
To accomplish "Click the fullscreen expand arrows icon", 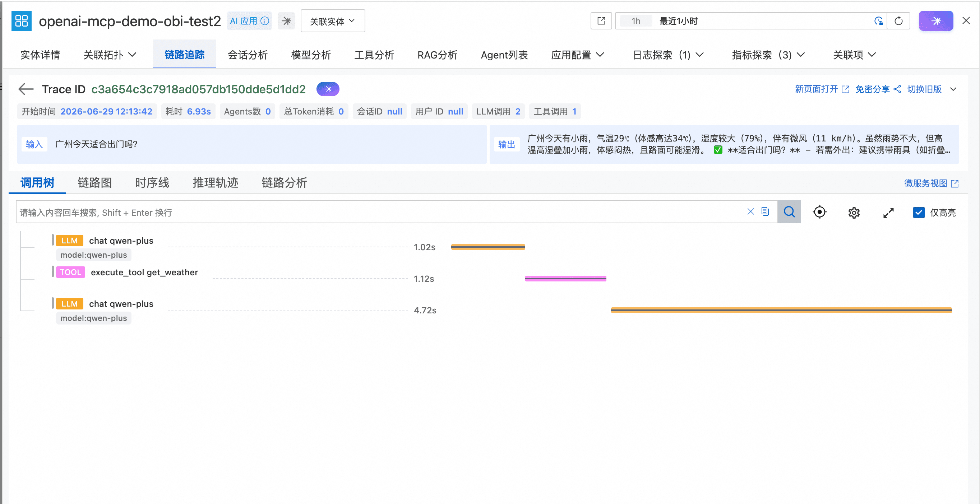I will pyautogui.click(x=888, y=213).
